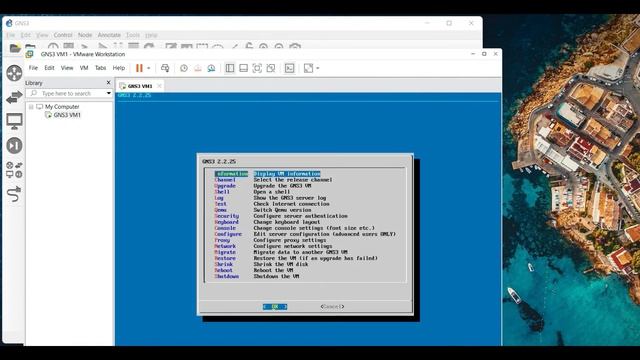Open VMware VM menu
Image resolution: width=640 pixels, height=360 pixels.
click(x=84, y=68)
